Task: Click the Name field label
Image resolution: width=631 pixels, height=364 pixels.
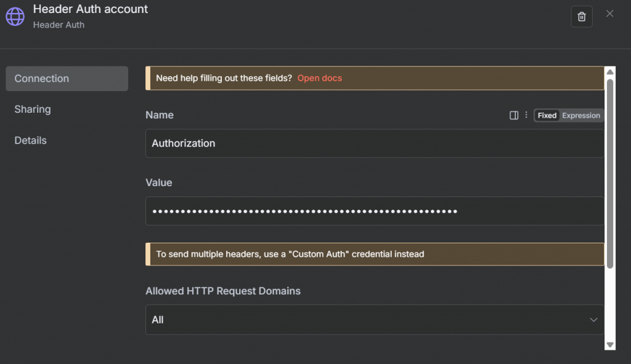Action: coord(160,115)
